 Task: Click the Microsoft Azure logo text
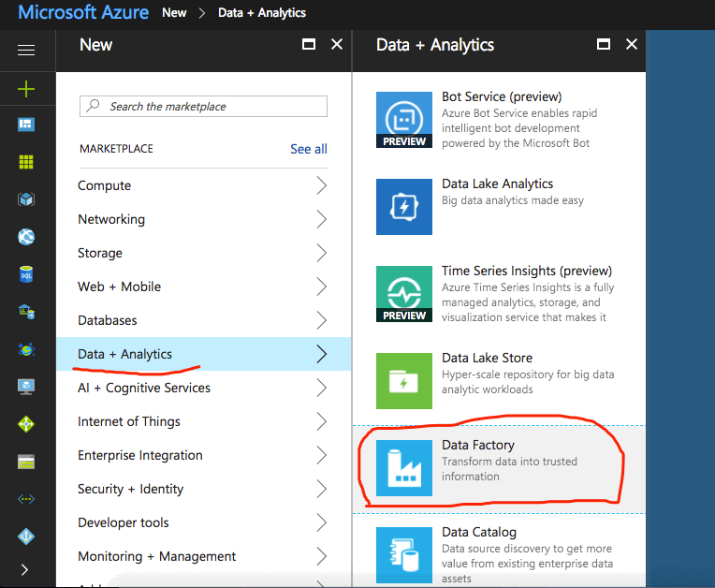pos(83,12)
